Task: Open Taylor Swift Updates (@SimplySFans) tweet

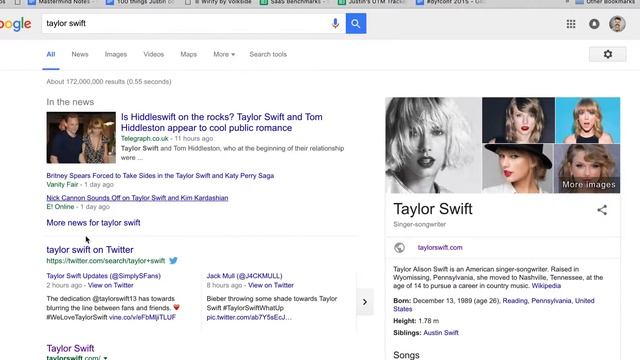Action: [x=103, y=276]
